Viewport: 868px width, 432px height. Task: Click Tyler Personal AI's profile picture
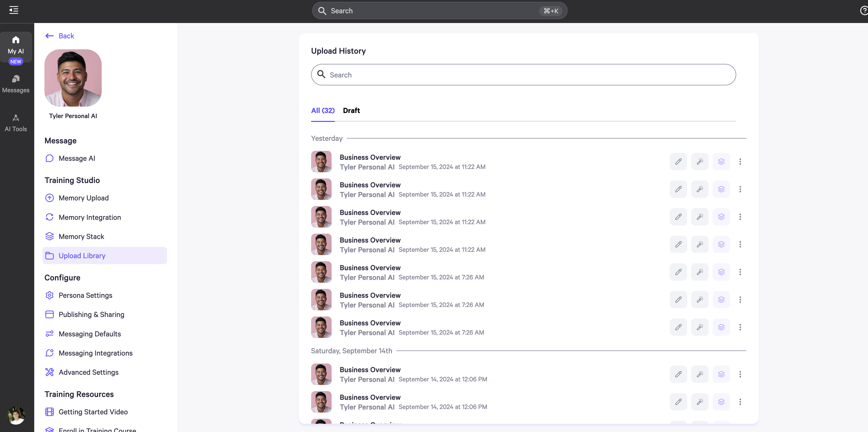73,77
